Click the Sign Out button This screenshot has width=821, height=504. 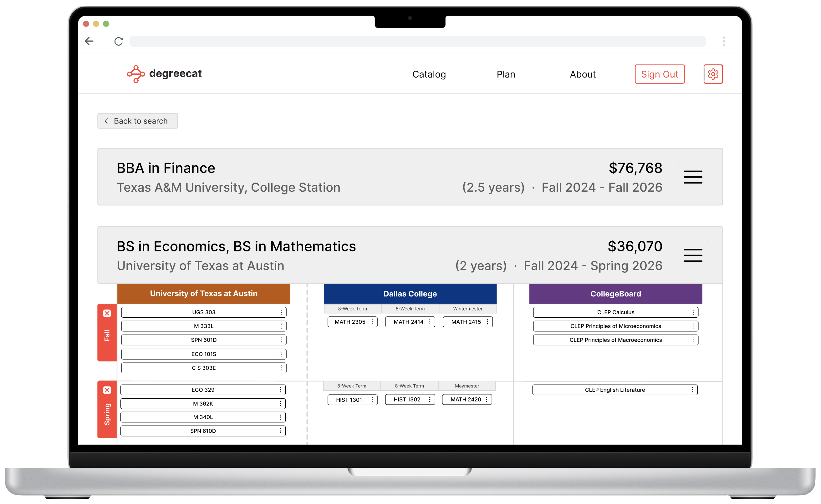(x=659, y=74)
